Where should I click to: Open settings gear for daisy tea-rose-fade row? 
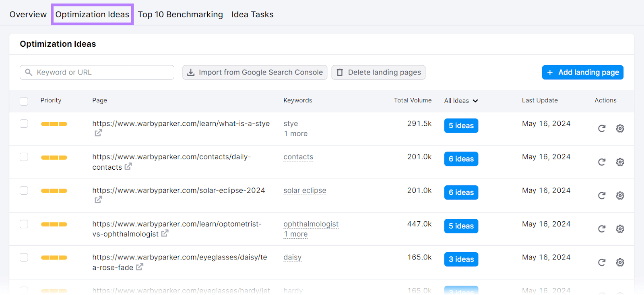(x=620, y=262)
